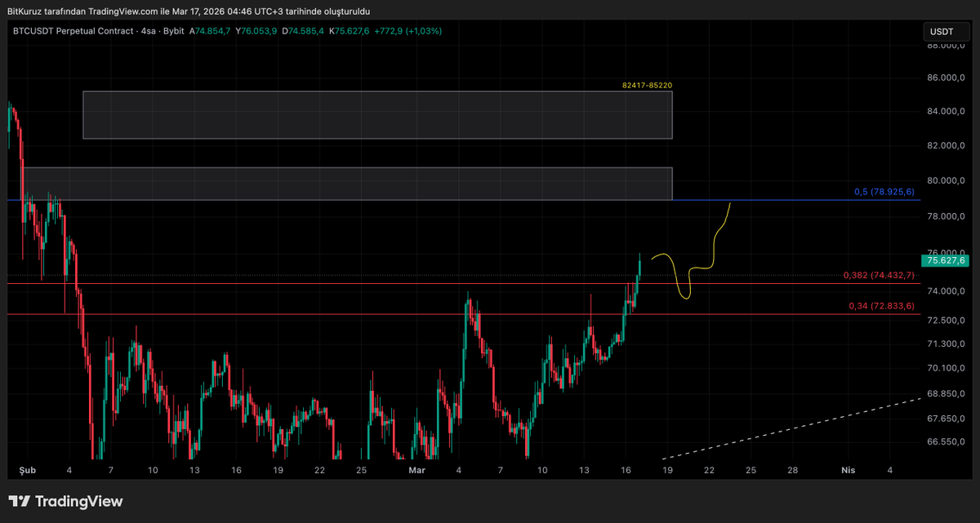This screenshot has height=523, width=980.
Task: Click the close value K75.627,6
Action: [x=349, y=31]
